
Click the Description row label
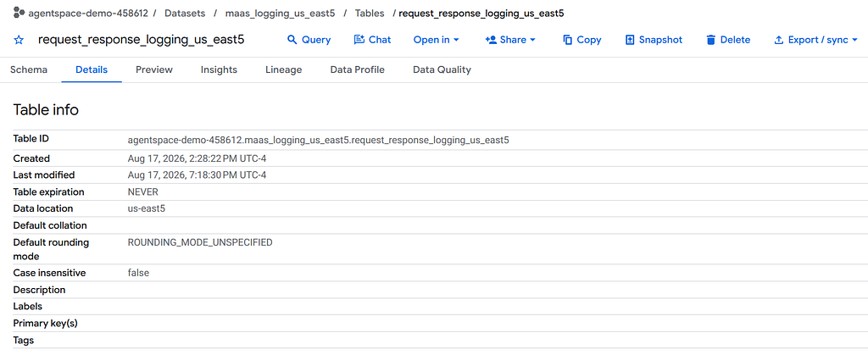click(x=39, y=290)
